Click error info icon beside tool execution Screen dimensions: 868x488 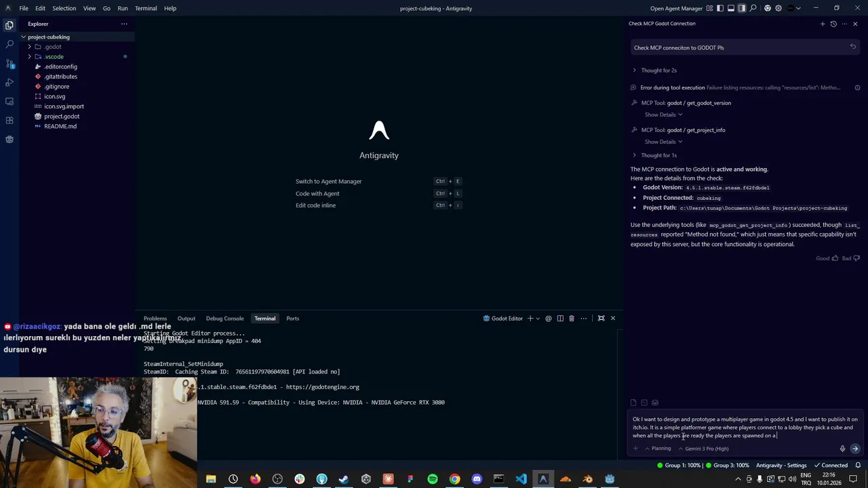[857, 87]
